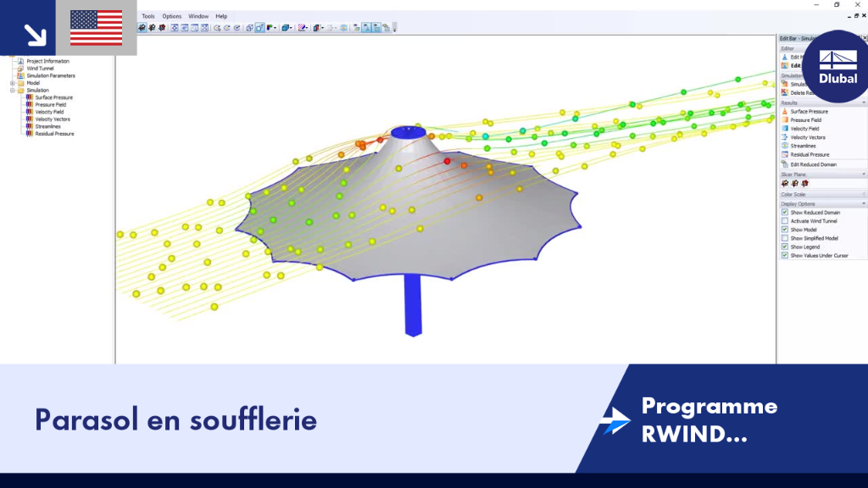Viewport: 868px width, 488px height.
Task: Uncheck Show Reduced Domain
Action: tap(784, 213)
